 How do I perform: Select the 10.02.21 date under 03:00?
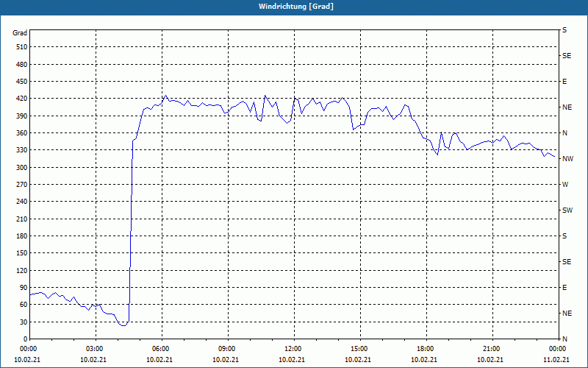pyautogui.click(x=93, y=360)
